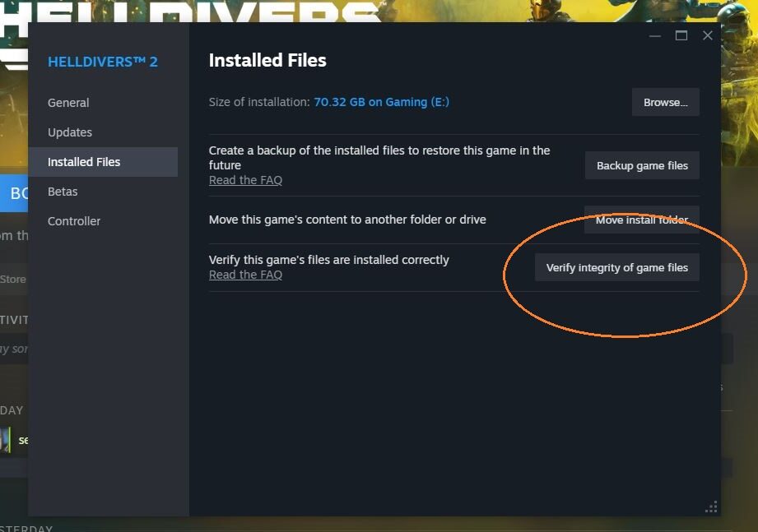Minimize the properties window
The width and height of the screenshot is (758, 532).
(x=655, y=35)
